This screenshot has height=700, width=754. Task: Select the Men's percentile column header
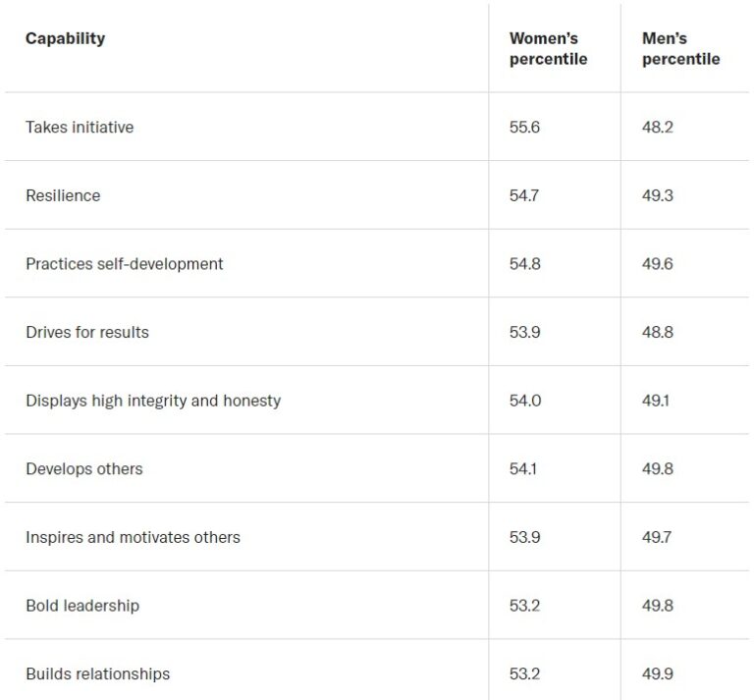pyautogui.click(x=681, y=48)
